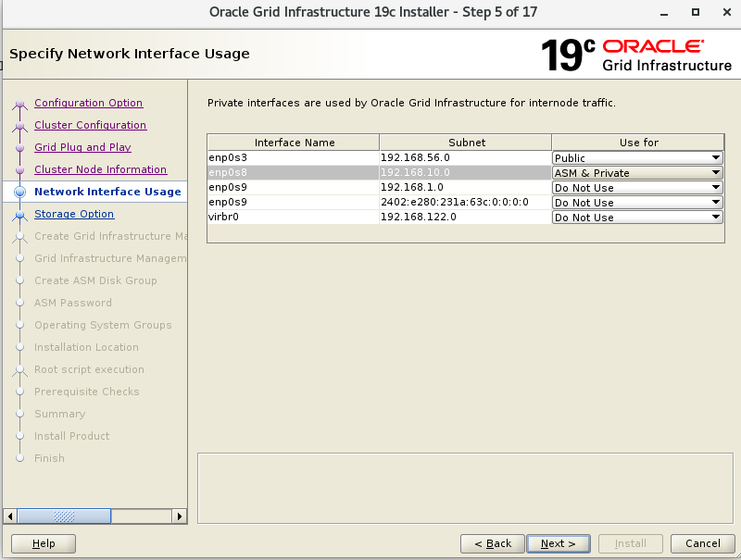Click step marker icon beside Configuration Option
Screen dimensions: 741x560
[x=19, y=104]
